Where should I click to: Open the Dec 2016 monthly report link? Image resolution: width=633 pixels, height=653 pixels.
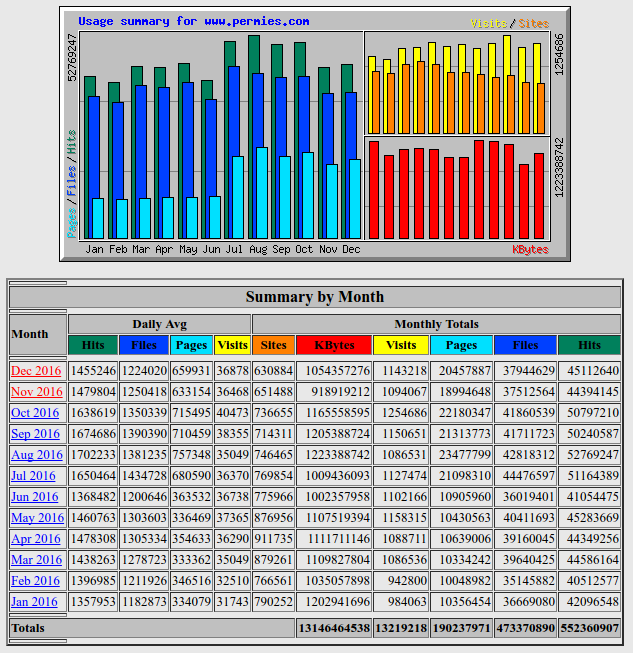point(36,371)
